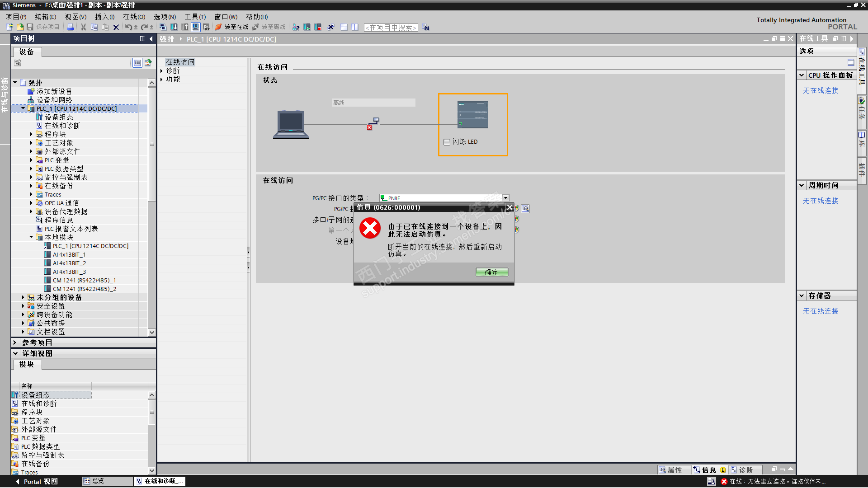Collapse the Local modules node
This screenshot has width=868, height=488.
31,237
